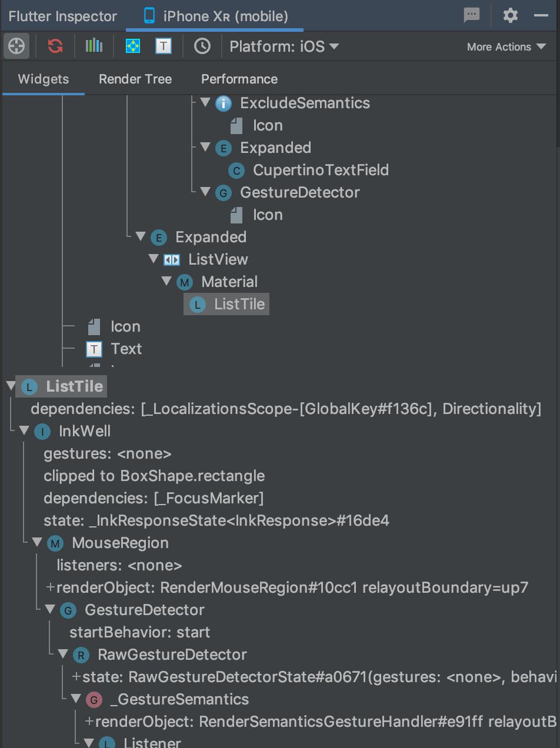Minimize the Flutter Inspector panel
This screenshot has height=748, width=560.
pyautogui.click(x=541, y=16)
